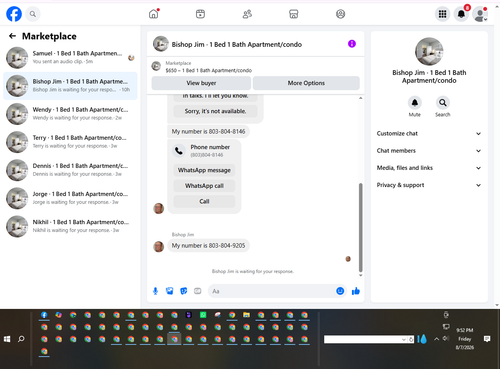This screenshot has width=500, height=369.
Task: Open the Windows taskbar search
Action: (21, 339)
